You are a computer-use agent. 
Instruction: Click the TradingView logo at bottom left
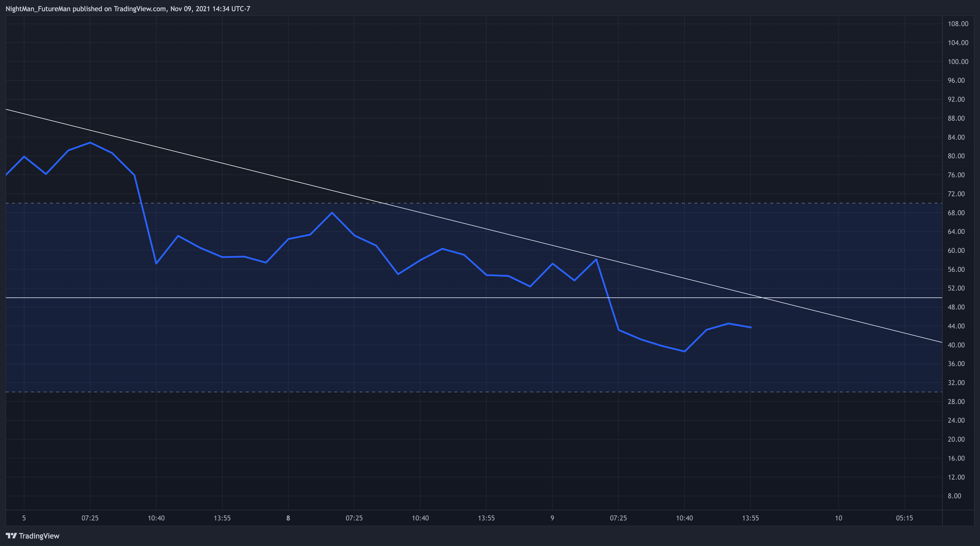[33, 536]
